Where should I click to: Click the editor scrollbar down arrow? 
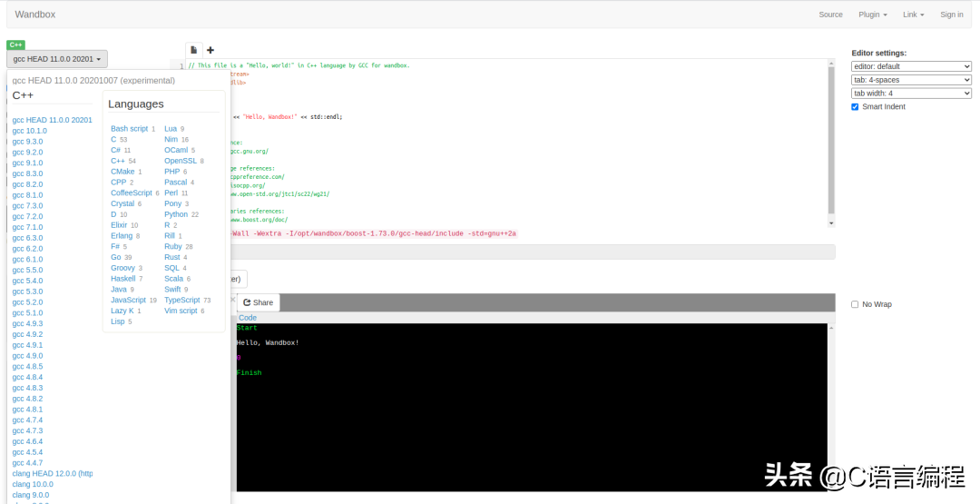coord(831,223)
